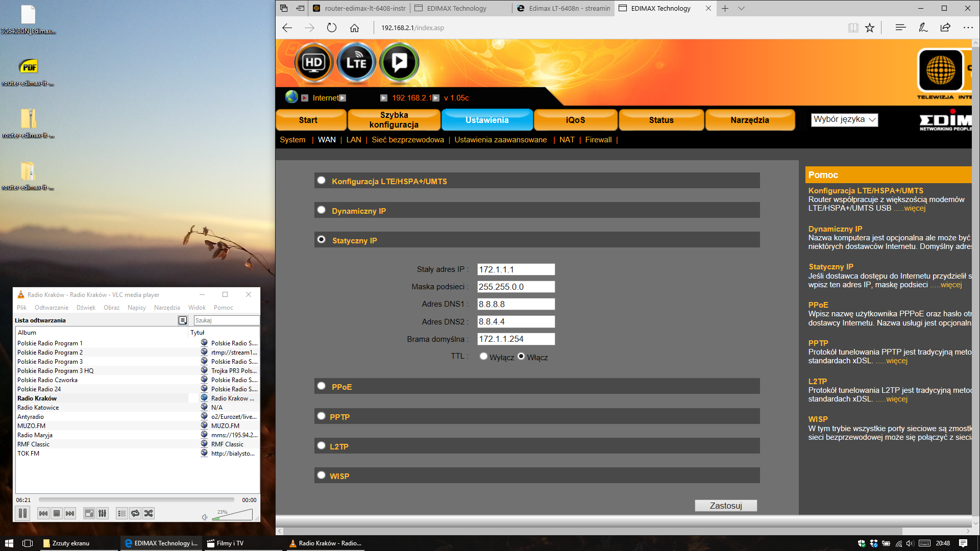Expand Edge tab list chevron
The height and width of the screenshot is (551, 980).
point(741,8)
